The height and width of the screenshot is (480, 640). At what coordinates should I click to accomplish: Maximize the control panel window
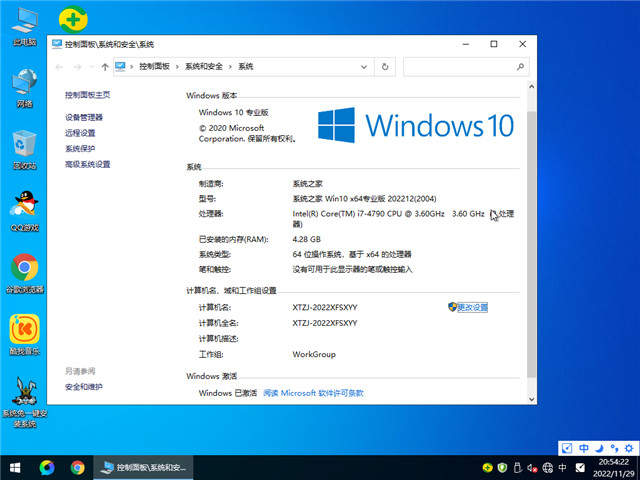point(493,44)
